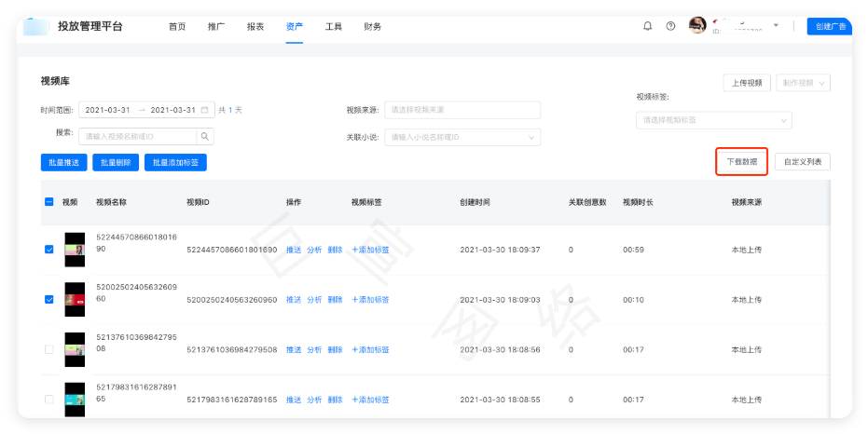Open the 视频标签 select dropdown
868x434 pixels.
[713, 120]
